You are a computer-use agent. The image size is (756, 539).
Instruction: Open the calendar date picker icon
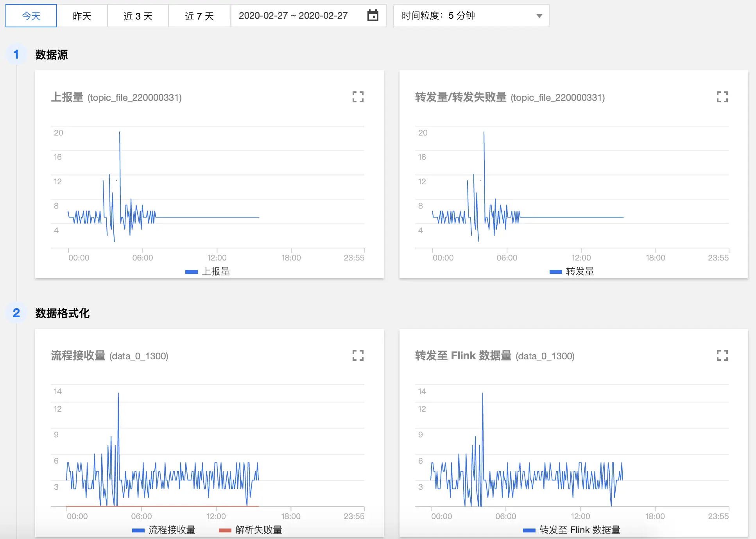click(x=373, y=16)
